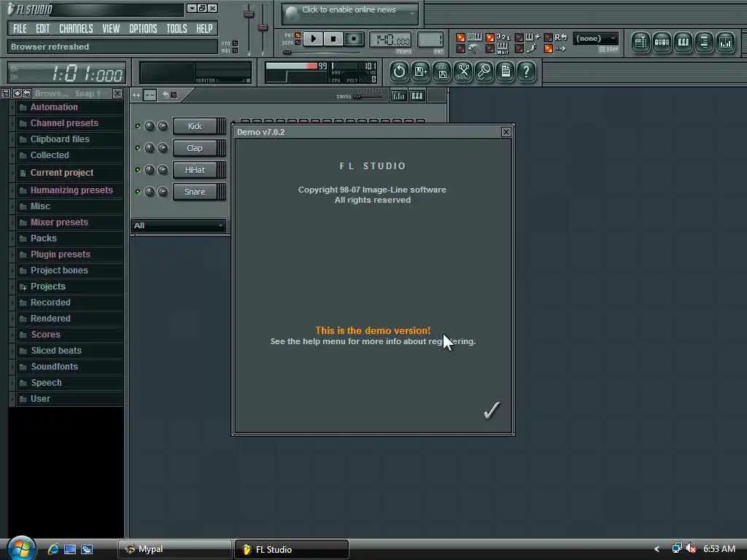Open the Mixer window icon
This screenshot has height=560, width=747.
point(726,43)
